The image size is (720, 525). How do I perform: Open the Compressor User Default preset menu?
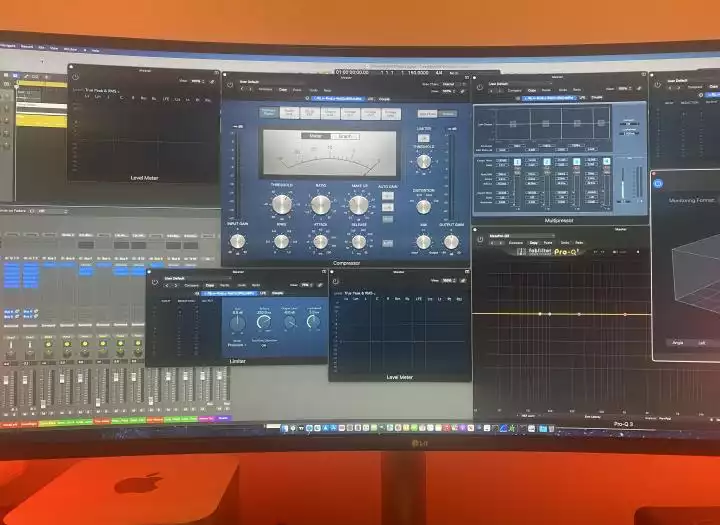[272, 82]
